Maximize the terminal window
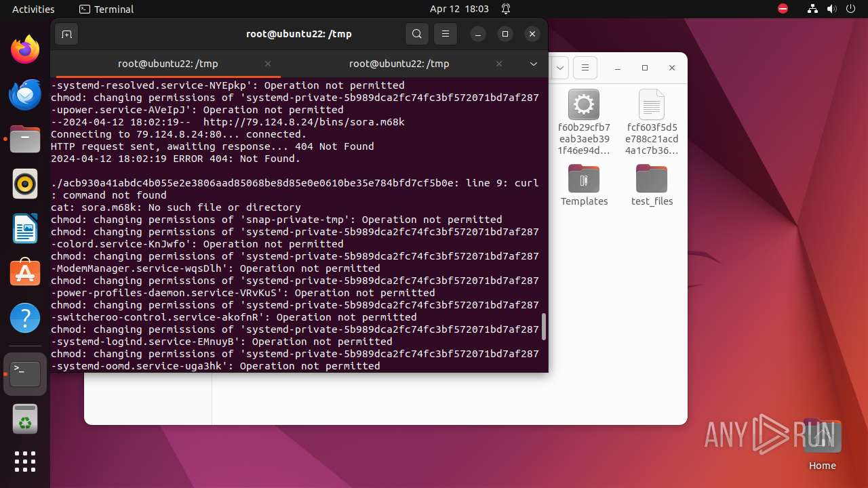The image size is (868, 488). point(505,34)
